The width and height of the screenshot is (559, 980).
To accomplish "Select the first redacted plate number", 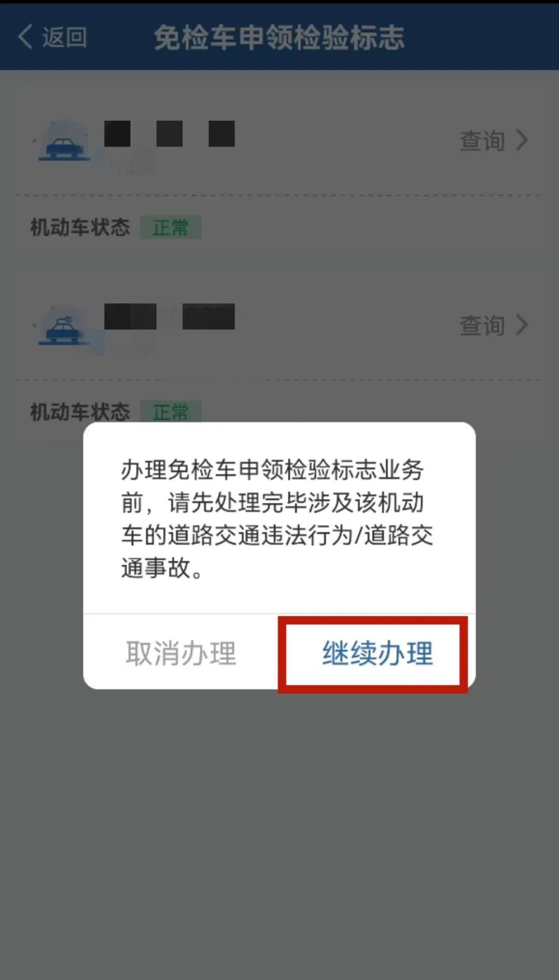I will coord(169,134).
